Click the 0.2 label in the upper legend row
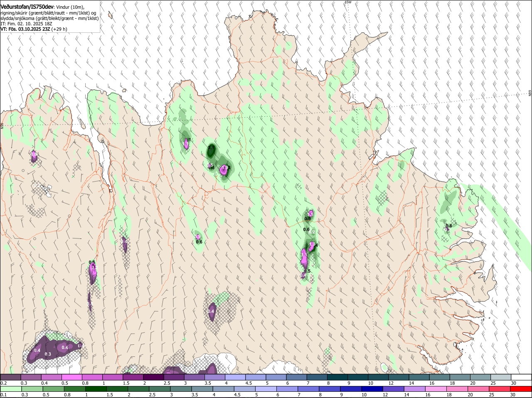 pos(3,383)
